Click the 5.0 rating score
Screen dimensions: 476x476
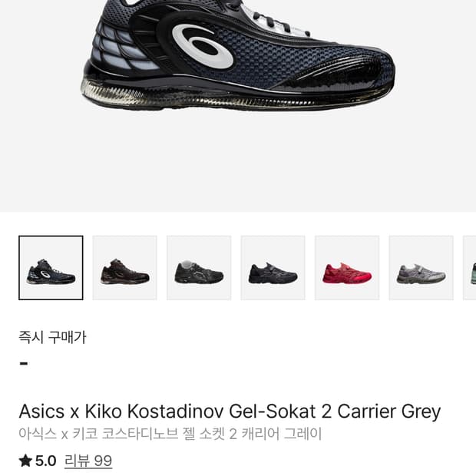(45, 461)
